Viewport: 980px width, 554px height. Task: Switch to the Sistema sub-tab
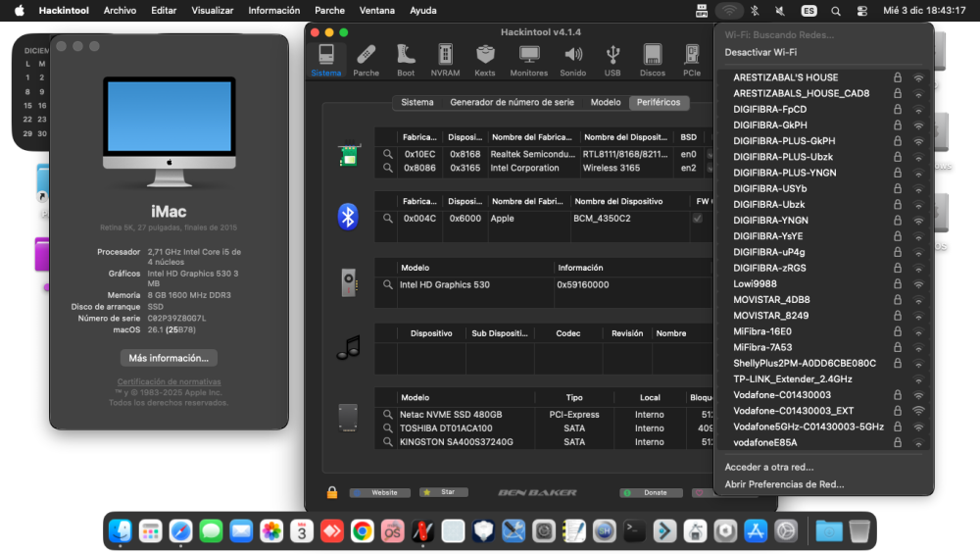click(x=416, y=102)
